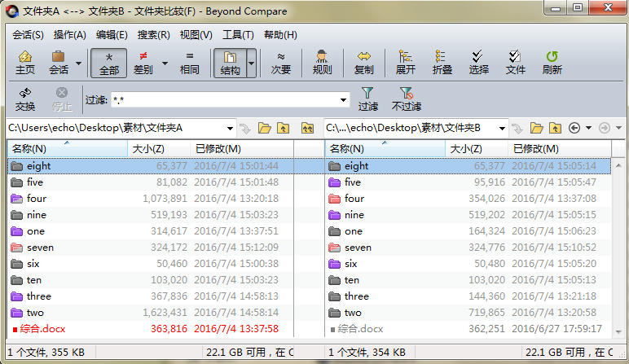
Task: Toggle the 结构 (Structure) view button
Action: 230,62
